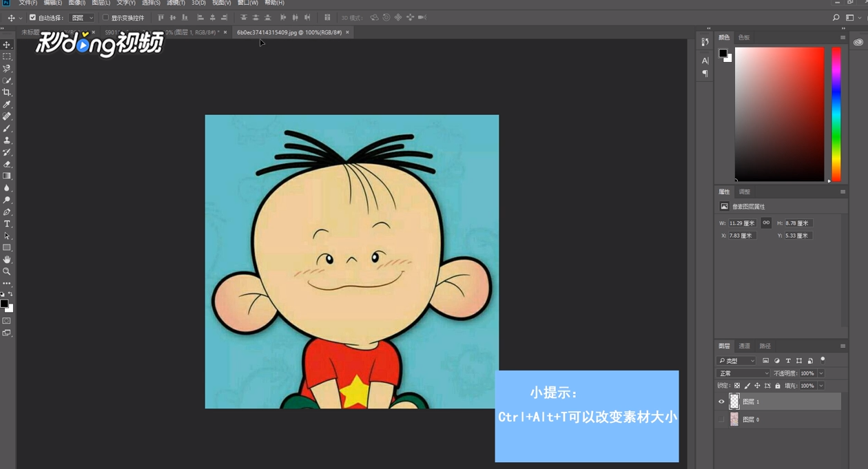The image size is (868, 469).
Task: Select the Eyedropper tool
Action: pyautogui.click(x=7, y=105)
